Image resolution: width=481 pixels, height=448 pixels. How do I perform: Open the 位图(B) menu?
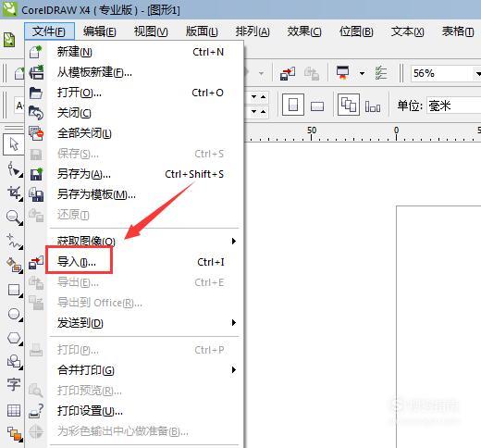click(356, 31)
